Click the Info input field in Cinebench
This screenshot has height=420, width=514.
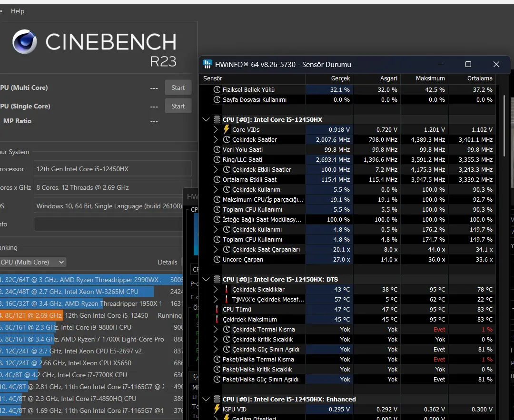click(x=109, y=225)
